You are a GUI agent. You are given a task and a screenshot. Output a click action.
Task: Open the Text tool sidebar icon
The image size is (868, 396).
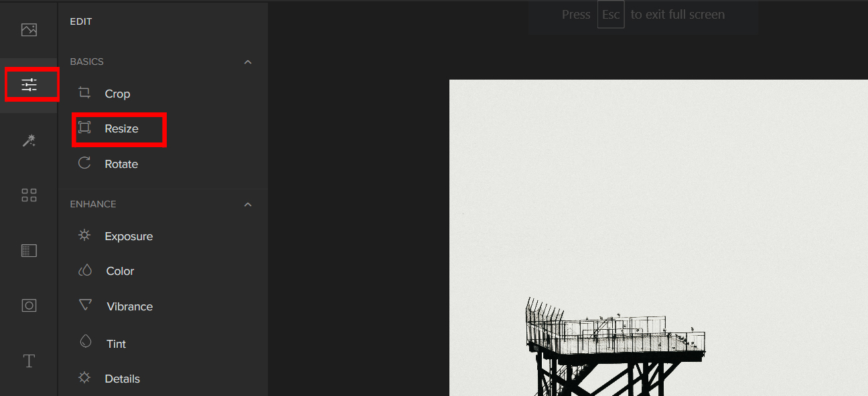(29, 361)
